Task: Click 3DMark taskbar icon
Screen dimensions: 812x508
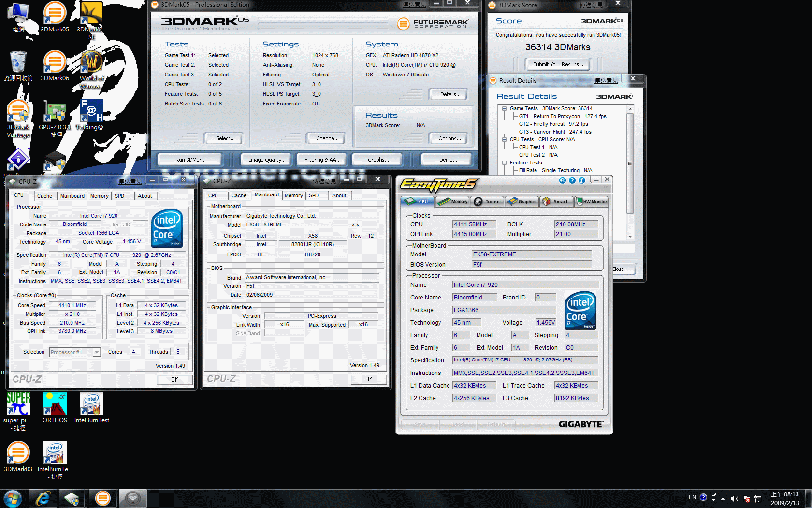Action: [x=102, y=498]
